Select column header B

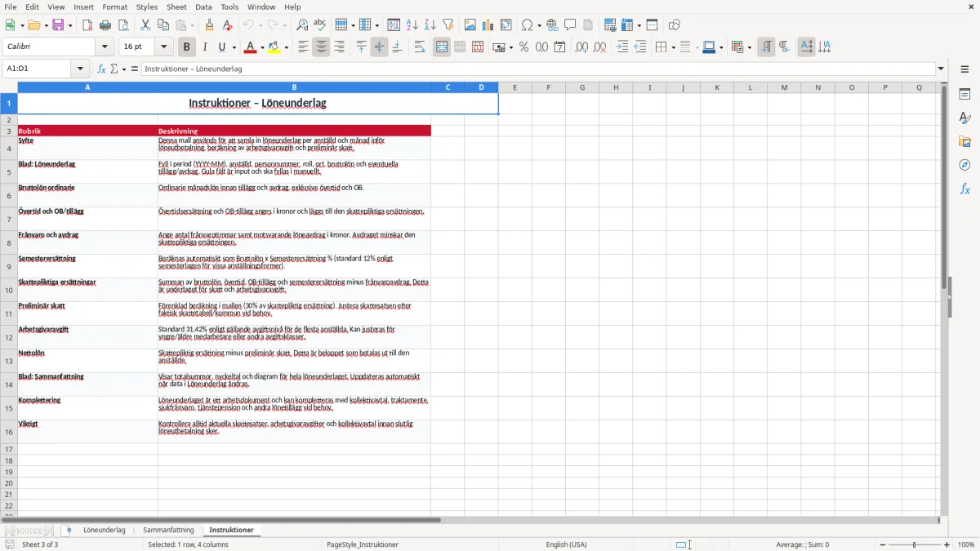point(294,87)
